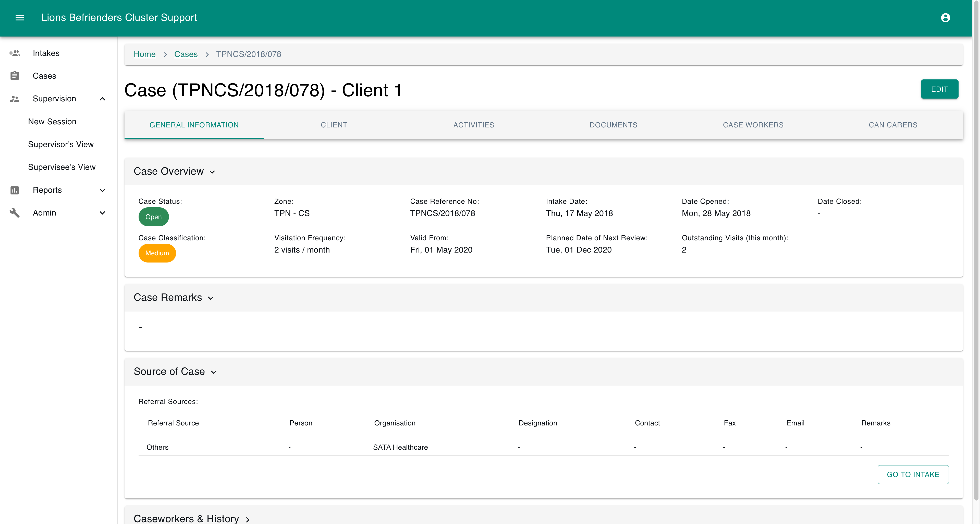Open Intakes in the sidebar
Viewport: 980px width, 524px height.
click(x=59, y=53)
